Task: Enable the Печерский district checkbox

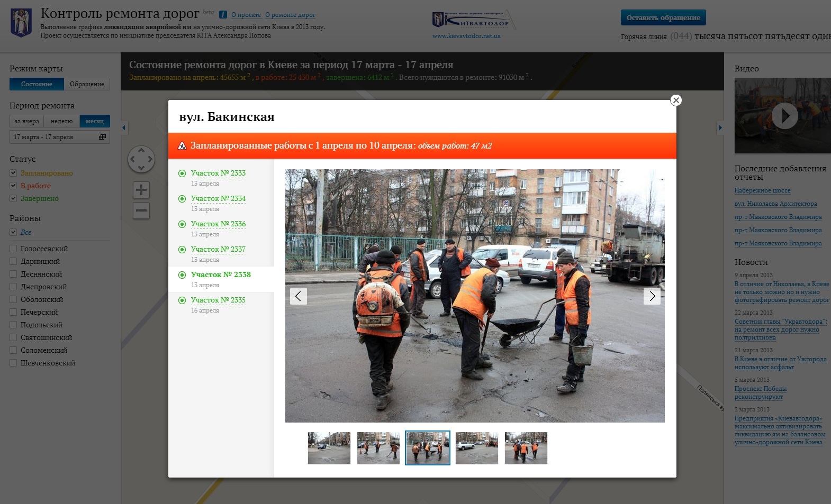Action: 13,312
